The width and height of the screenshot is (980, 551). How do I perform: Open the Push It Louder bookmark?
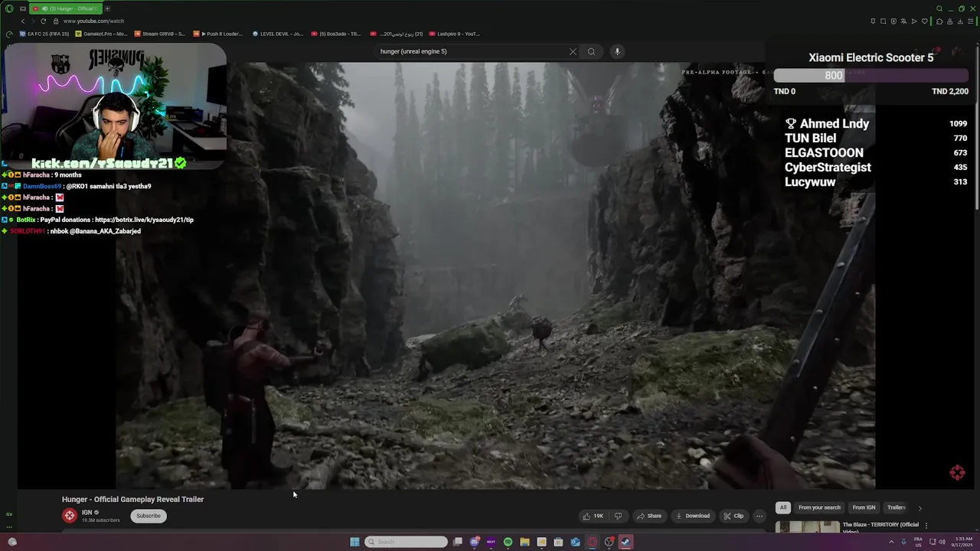point(218,34)
